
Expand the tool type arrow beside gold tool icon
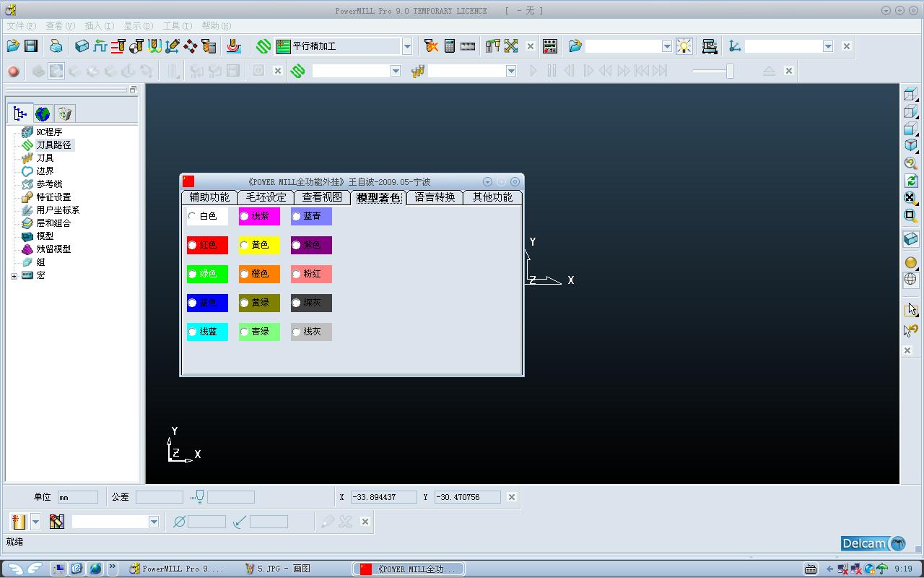pyautogui.click(x=35, y=522)
